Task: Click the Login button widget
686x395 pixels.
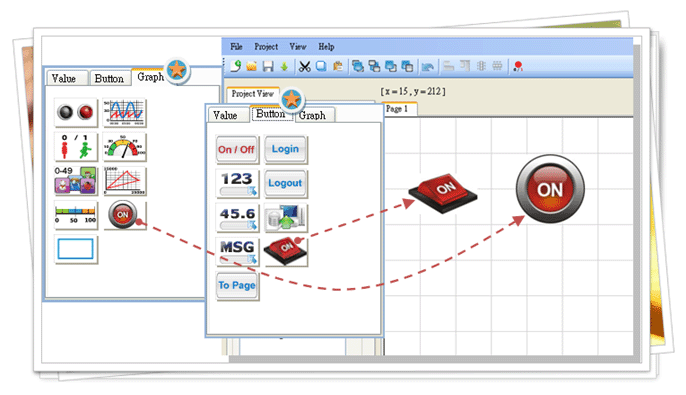Action: click(285, 149)
